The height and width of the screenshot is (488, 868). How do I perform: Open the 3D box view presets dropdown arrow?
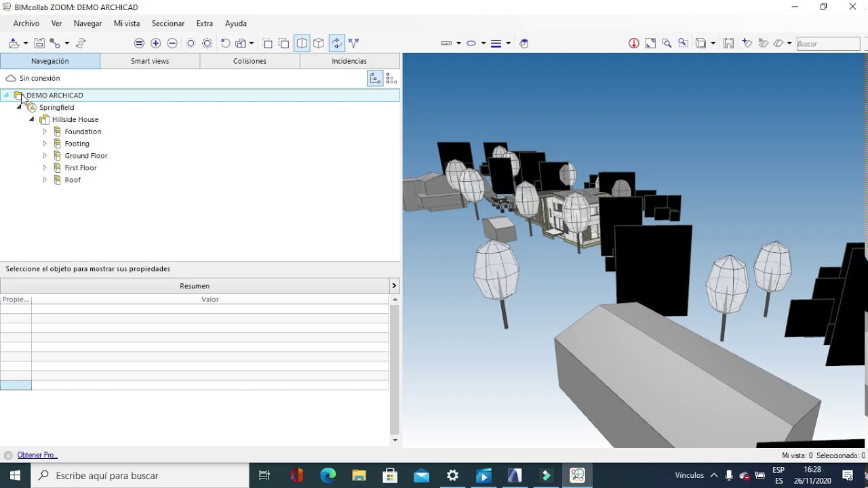pos(713,43)
